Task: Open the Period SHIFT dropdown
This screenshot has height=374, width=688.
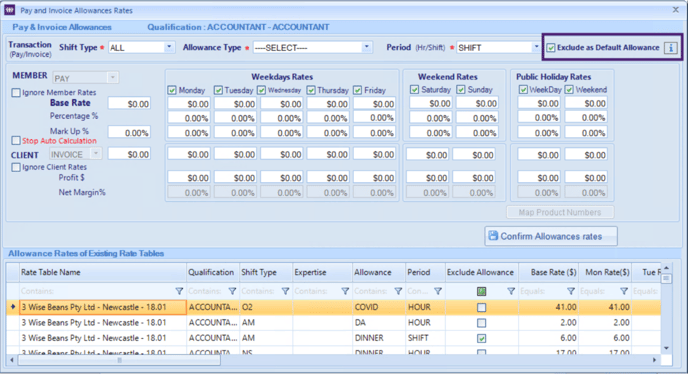Action: pyautogui.click(x=536, y=47)
